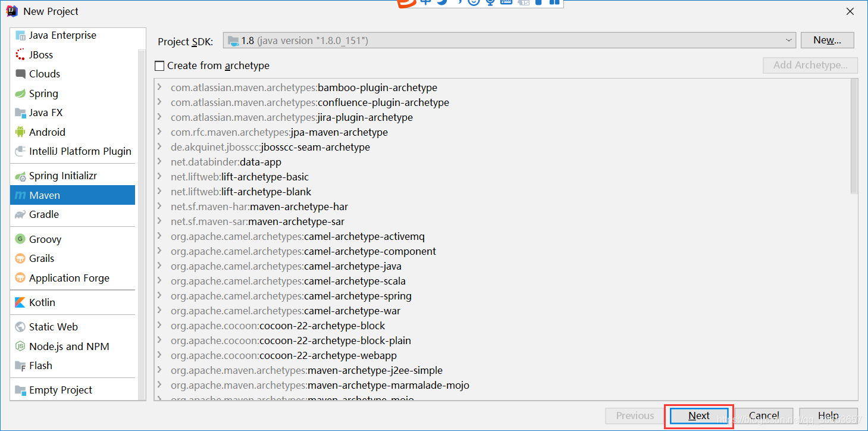
Task: Click the Empty Project folder icon
Action: [x=20, y=390]
